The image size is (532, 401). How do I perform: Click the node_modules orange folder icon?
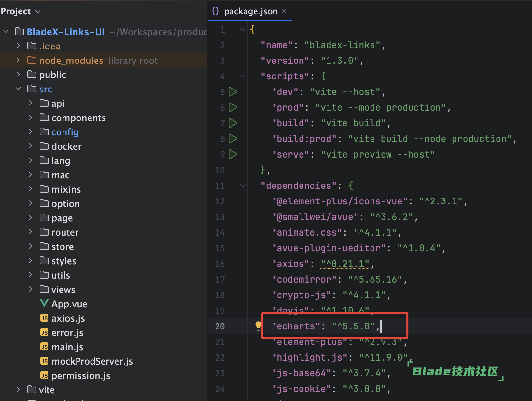(x=32, y=60)
